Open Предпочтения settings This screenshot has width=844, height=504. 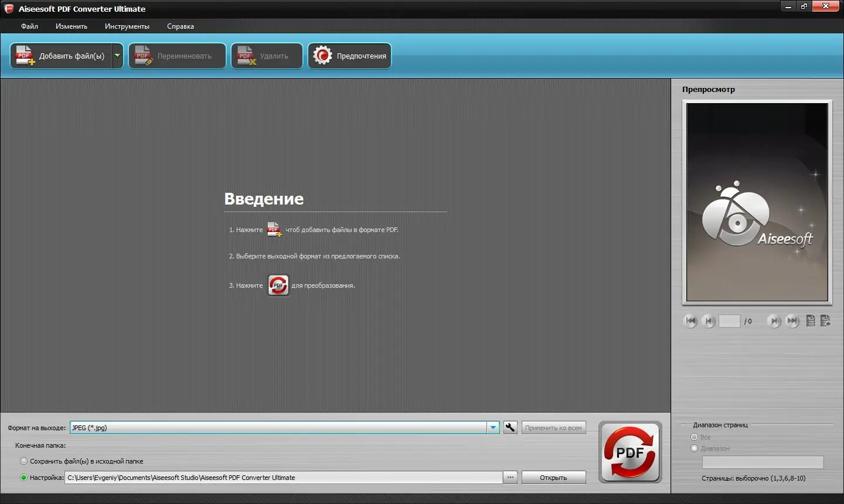coord(349,56)
